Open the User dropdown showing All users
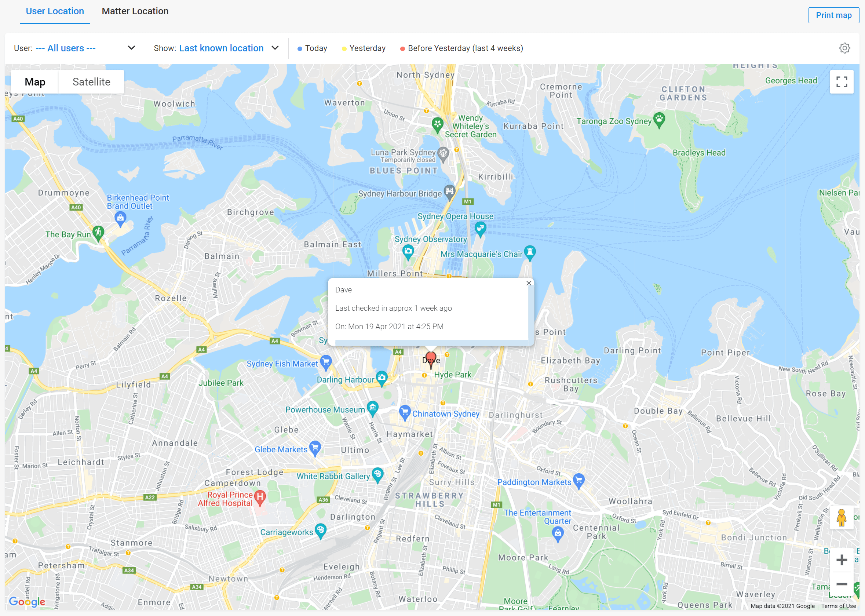 (x=75, y=48)
